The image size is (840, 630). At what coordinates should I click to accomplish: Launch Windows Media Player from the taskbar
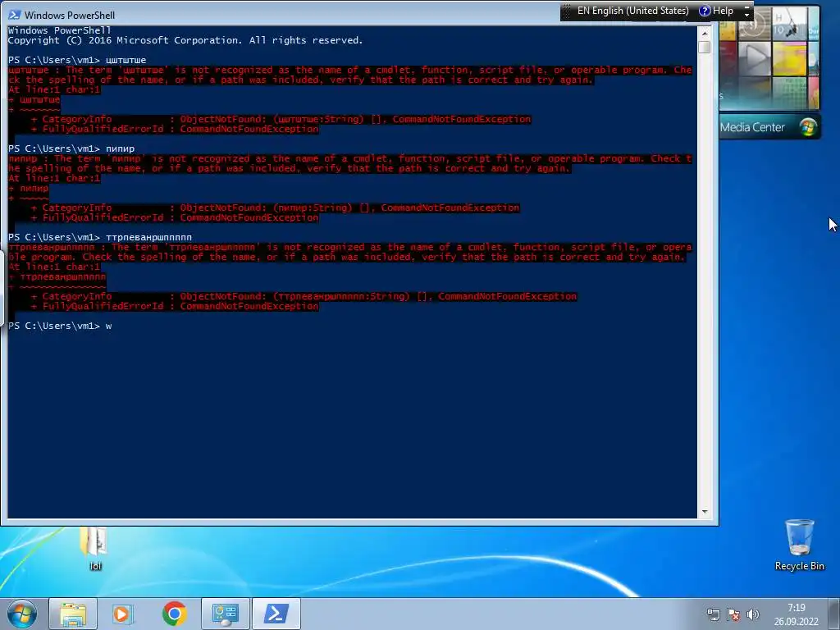pos(123,614)
